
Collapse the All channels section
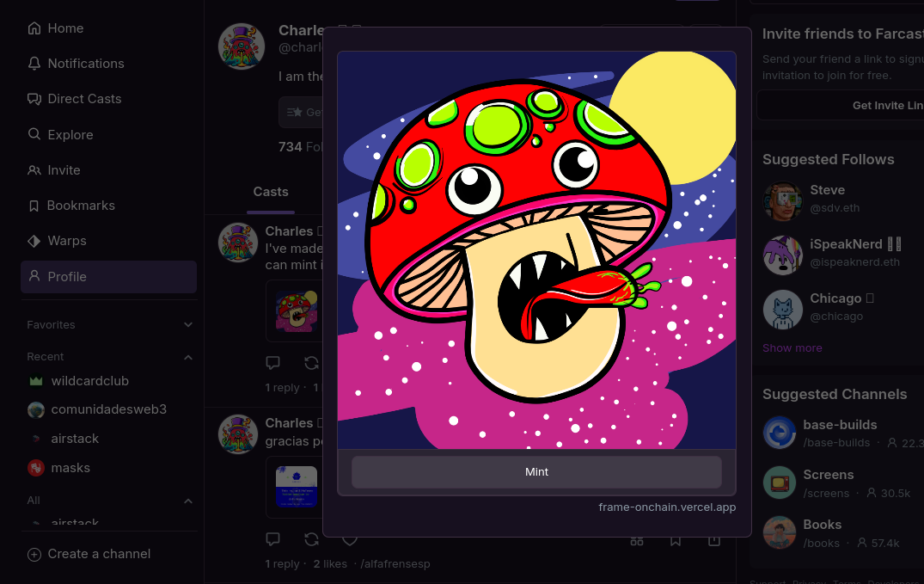tap(188, 501)
